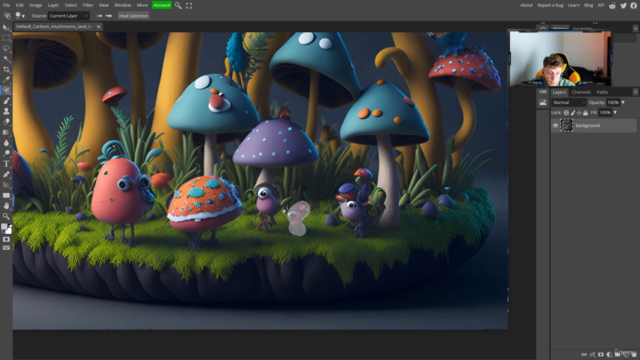Open the tool preset icon in the options bar
640x360 pixels.
pyautogui.click(x=7, y=16)
